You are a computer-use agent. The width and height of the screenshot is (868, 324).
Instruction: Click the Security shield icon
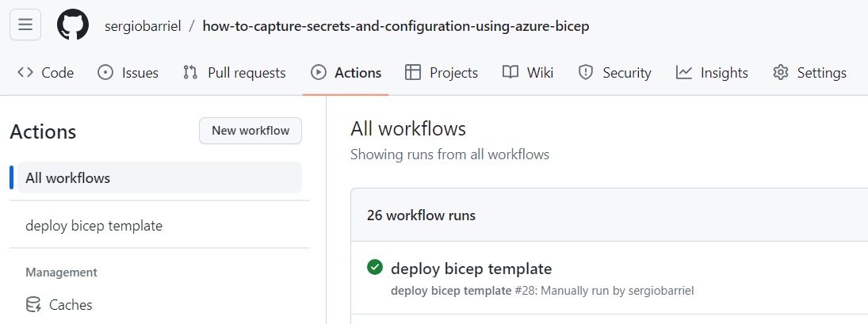click(586, 72)
